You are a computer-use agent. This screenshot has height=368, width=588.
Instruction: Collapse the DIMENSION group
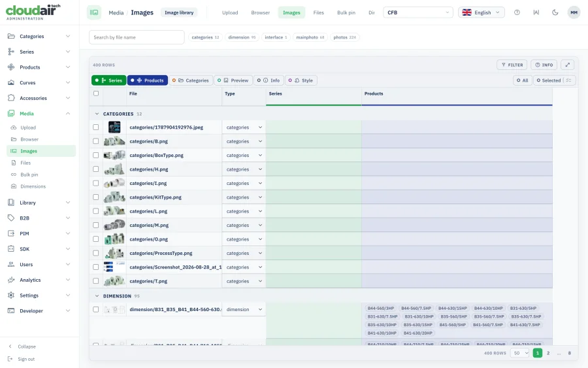point(97,296)
